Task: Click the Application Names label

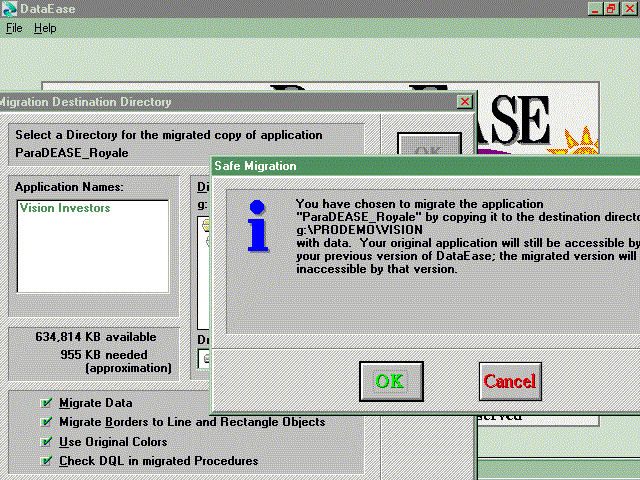Action: 69,187
